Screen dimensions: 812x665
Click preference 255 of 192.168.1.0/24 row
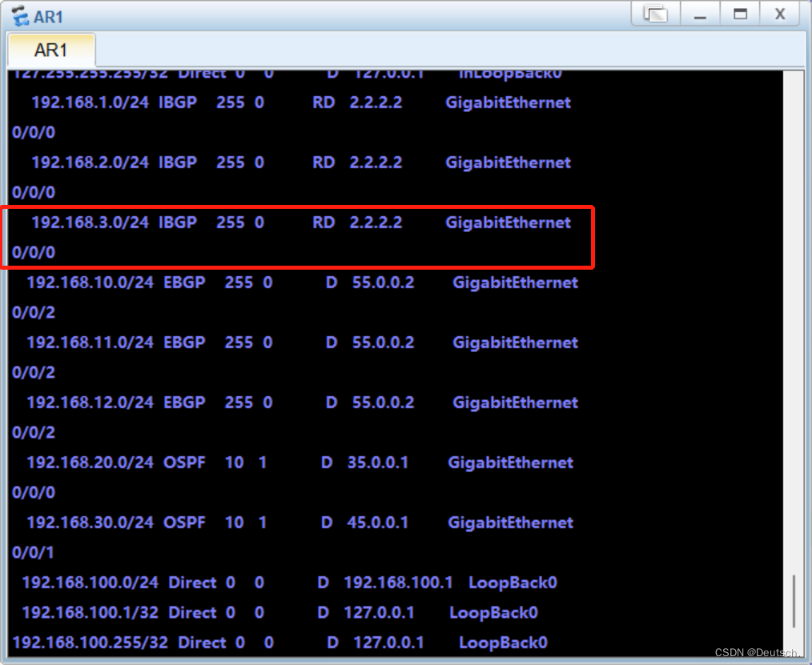[x=231, y=102]
